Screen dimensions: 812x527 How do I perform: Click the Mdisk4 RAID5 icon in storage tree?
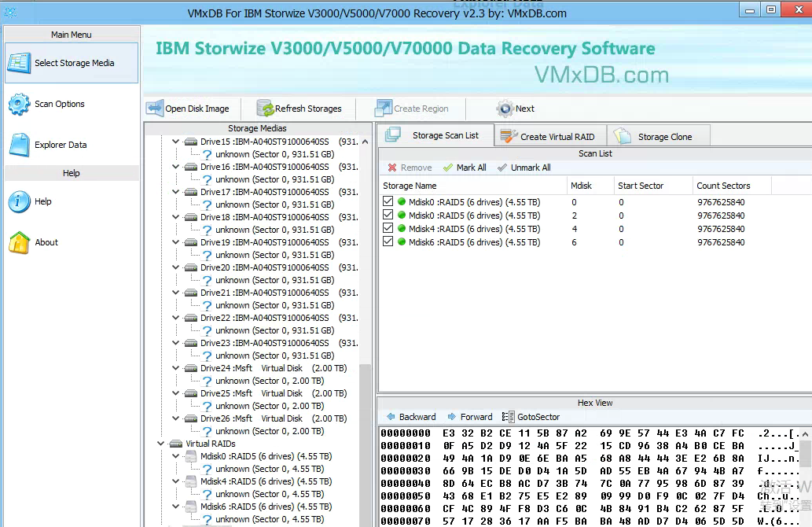point(191,481)
